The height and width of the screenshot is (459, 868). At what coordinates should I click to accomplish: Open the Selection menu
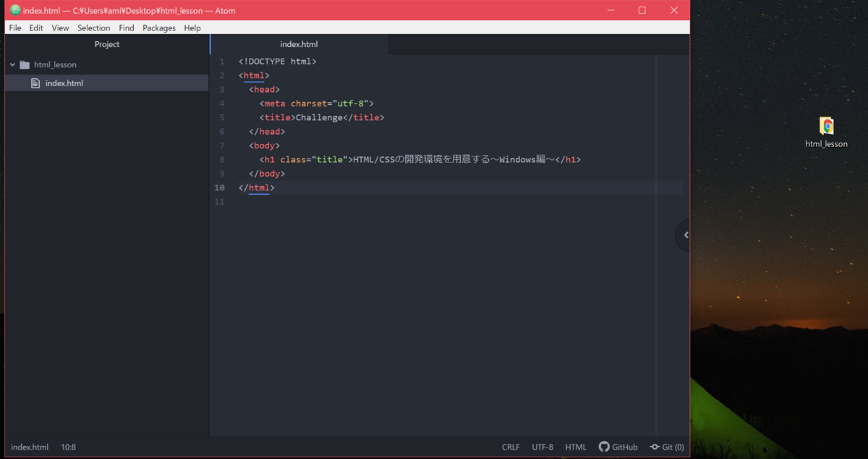click(x=94, y=28)
